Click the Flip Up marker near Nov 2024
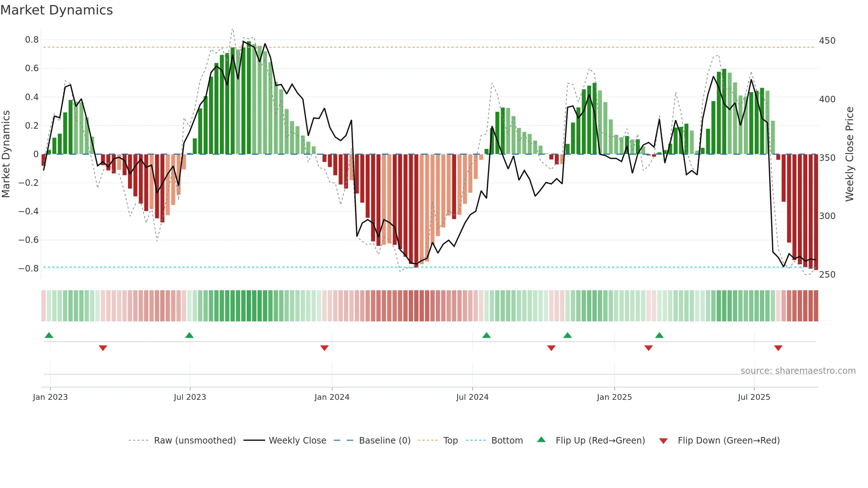 click(567, 335)
